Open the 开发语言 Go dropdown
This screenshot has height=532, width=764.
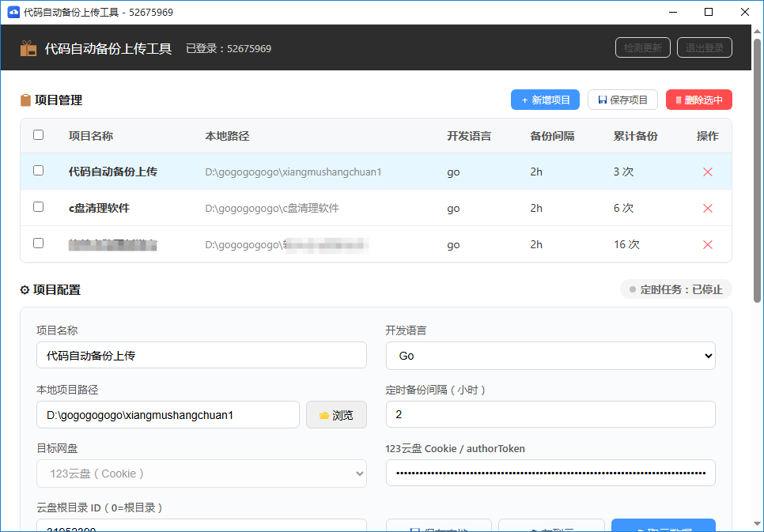pos(550,356)
